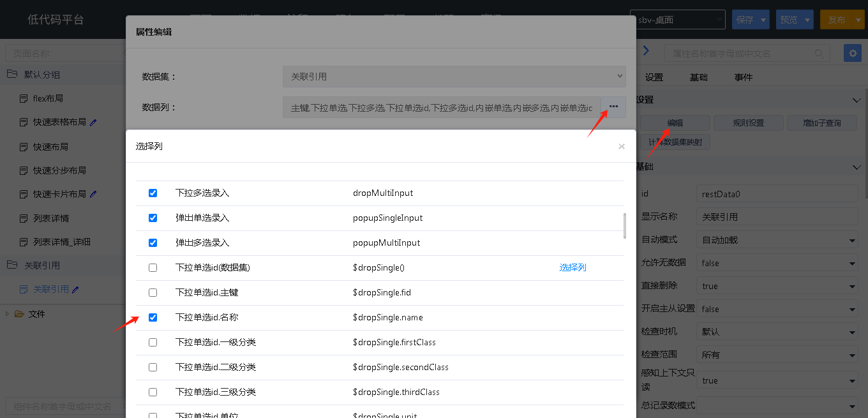This screenshot has width=868, height=418.
Task: Uncheck the 弹出单选录入 checkbox
Action: [153, 218]
